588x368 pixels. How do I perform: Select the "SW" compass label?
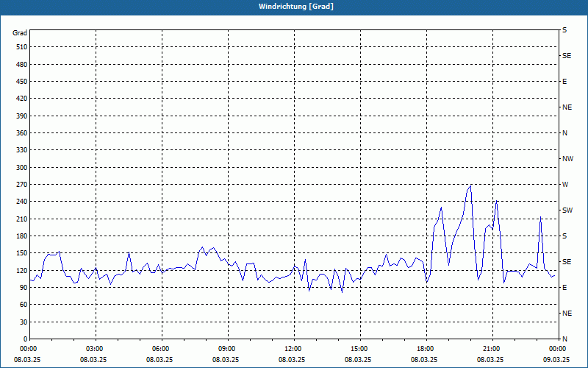pyautogui.click(x=567, y=210)
